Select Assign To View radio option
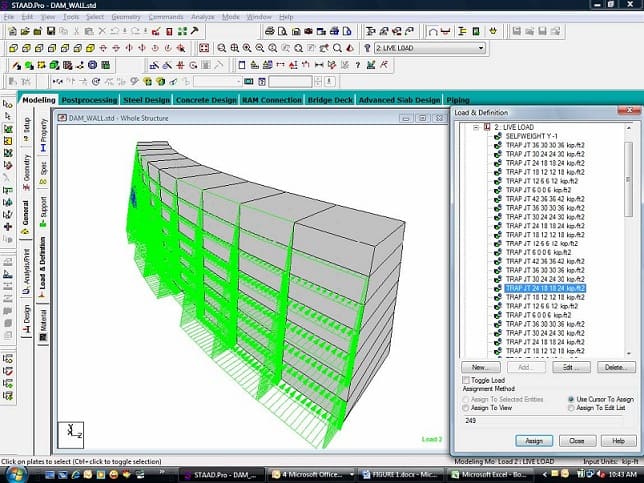 465,407
